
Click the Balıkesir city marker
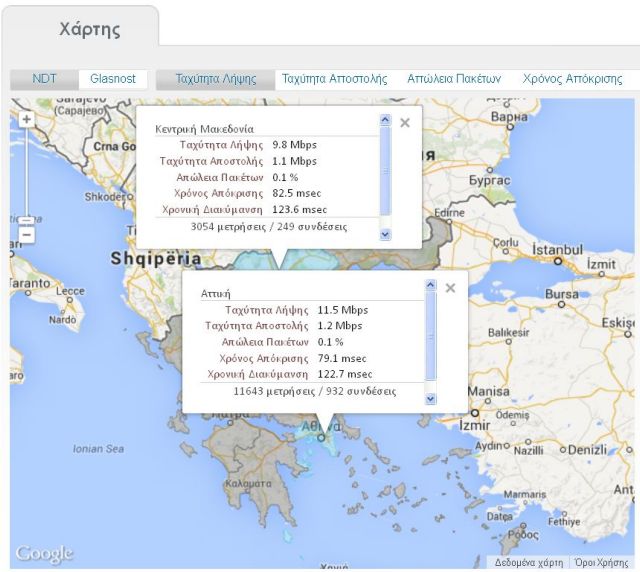click(x=509, y=342)
